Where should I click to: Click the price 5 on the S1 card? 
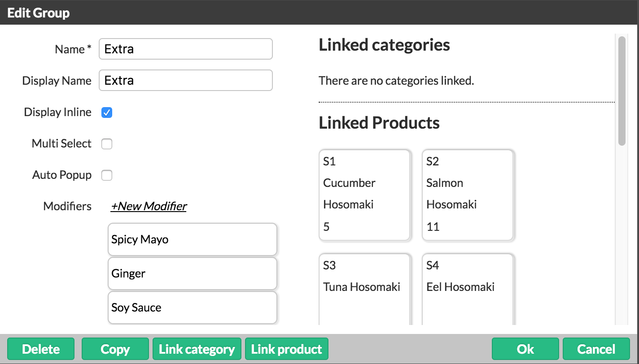327,227
